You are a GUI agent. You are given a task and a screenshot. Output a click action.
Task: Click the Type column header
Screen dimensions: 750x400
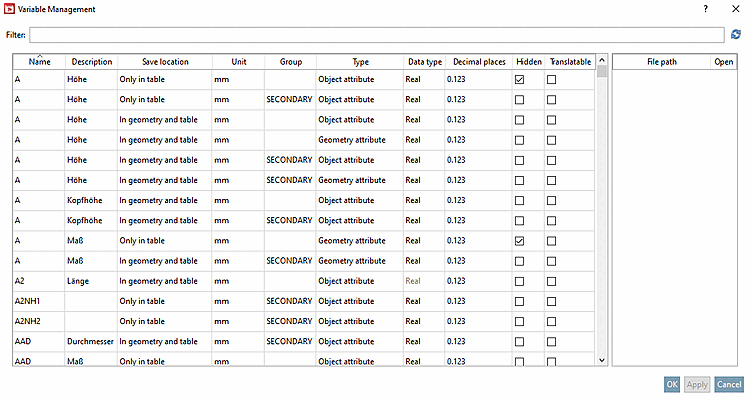tap(360, 62)
